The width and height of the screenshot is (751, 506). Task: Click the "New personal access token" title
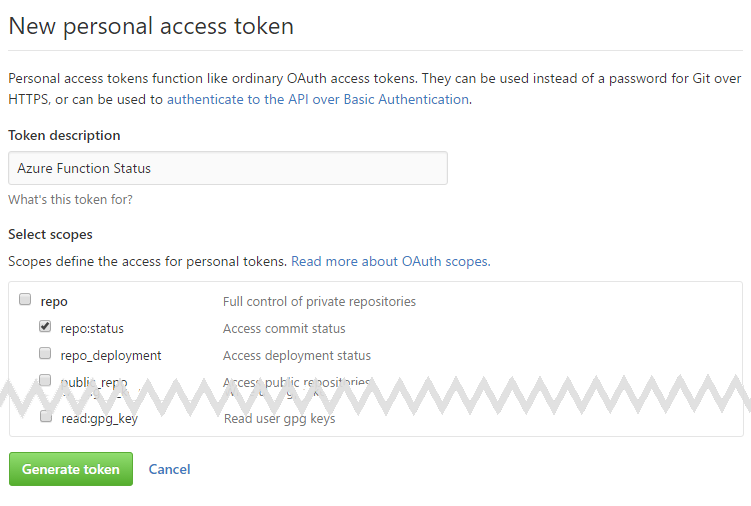coord(151,26)
